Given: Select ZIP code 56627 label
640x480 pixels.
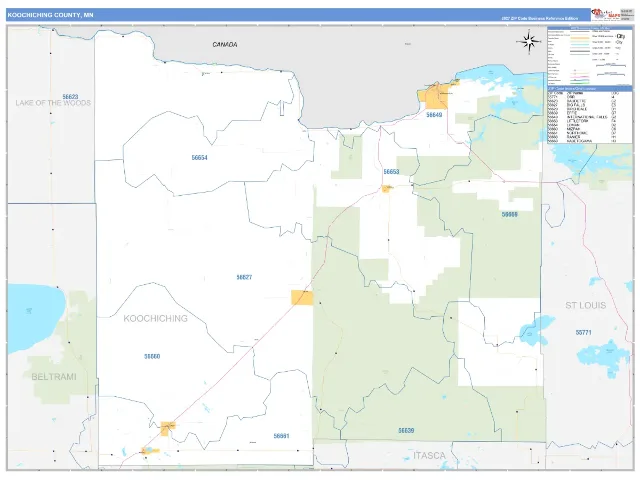Looking at the screenshot, I should click(x=244, y=278).
